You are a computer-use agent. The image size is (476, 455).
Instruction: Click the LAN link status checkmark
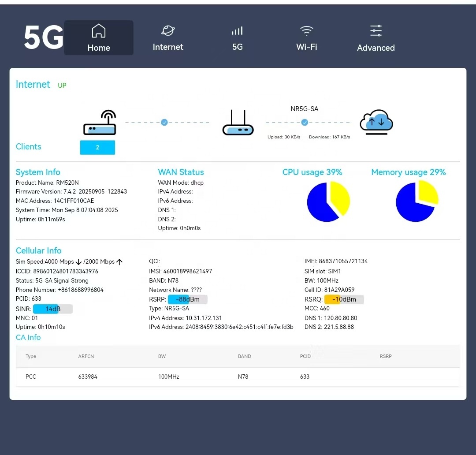coord(164,123)
